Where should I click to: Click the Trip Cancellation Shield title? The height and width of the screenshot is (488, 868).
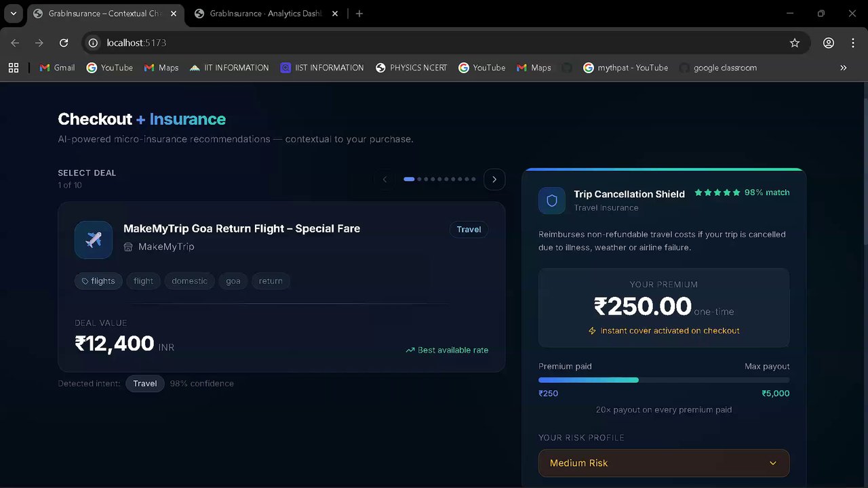click(x=629, y=194)
